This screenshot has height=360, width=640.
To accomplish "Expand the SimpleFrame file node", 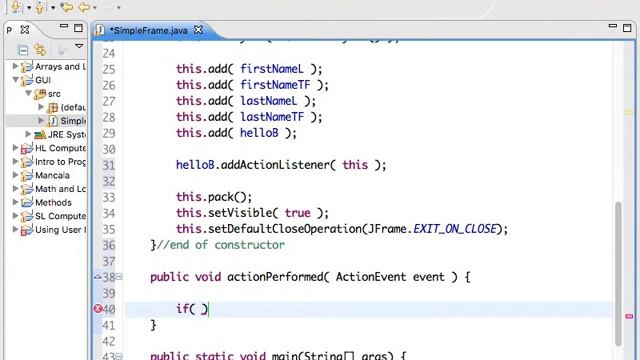I will (41, 120).
